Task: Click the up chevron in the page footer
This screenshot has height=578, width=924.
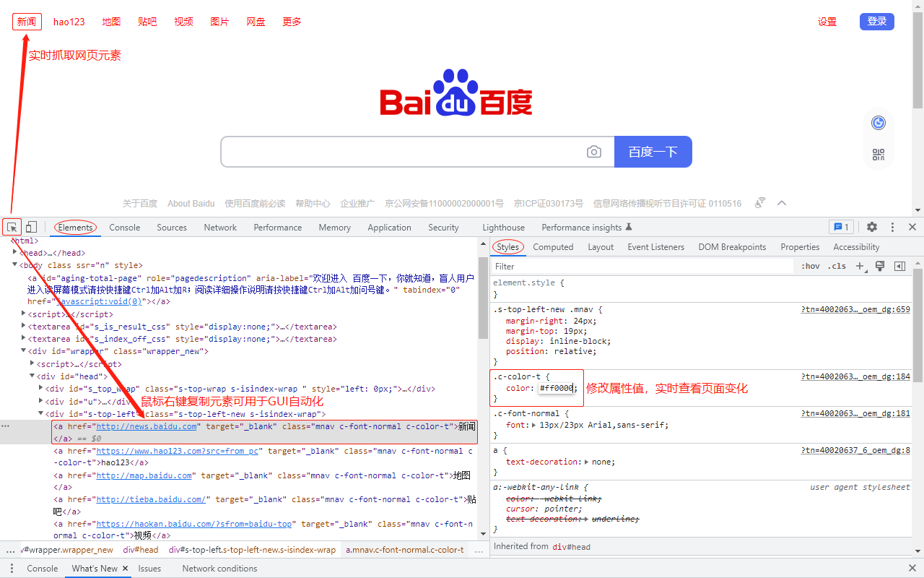Action: click(782, 203)
